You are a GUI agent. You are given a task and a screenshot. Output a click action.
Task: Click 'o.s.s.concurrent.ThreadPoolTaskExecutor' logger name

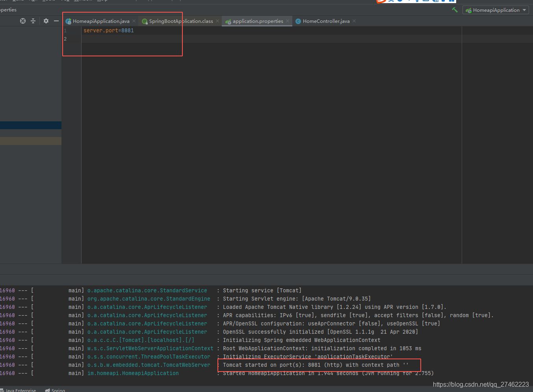(x=149, y=357)
